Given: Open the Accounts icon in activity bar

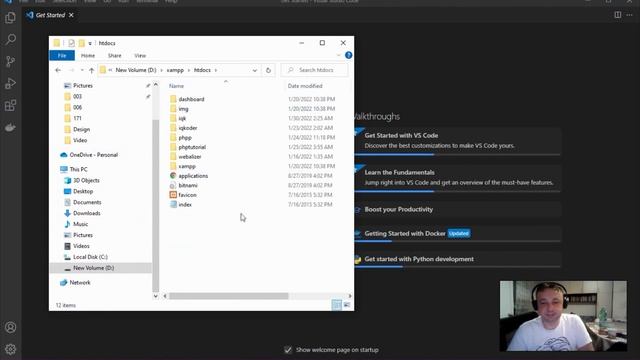Looking at the screenshot, I should 11,327.
